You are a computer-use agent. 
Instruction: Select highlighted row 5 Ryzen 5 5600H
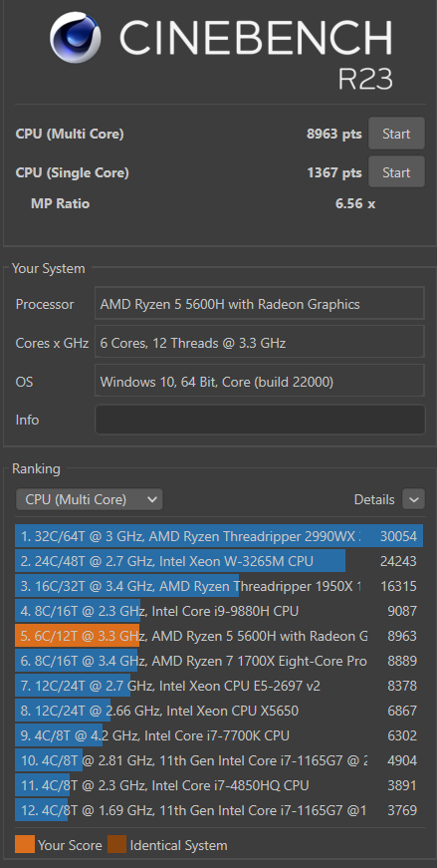(x=219, y=636)
